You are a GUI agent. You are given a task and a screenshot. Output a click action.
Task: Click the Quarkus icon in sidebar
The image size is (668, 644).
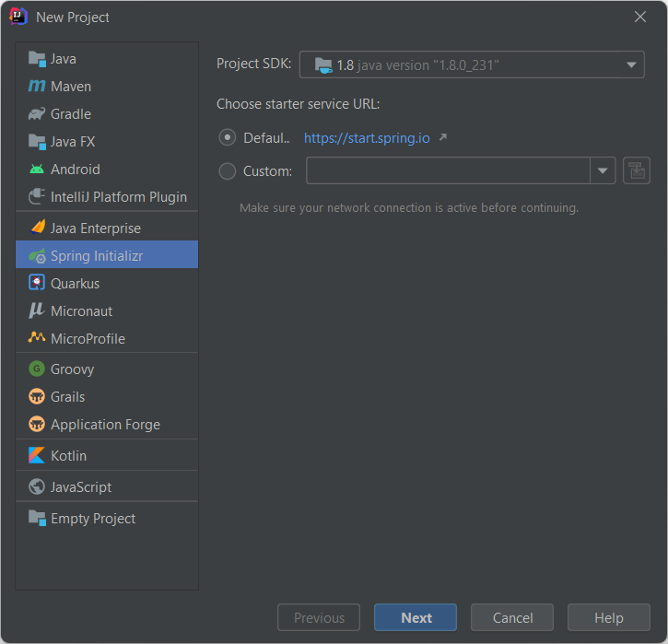pyautogui.click(x=37, y=284)
